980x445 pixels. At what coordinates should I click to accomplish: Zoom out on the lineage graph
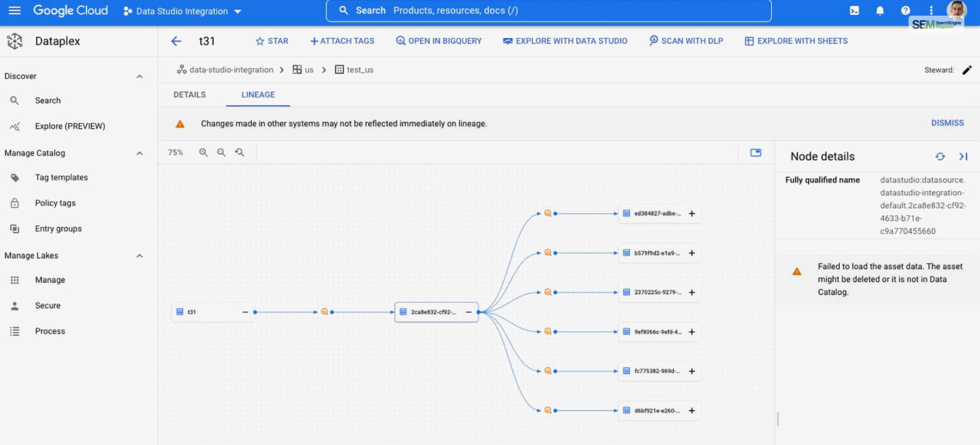(x=221, y=152)
